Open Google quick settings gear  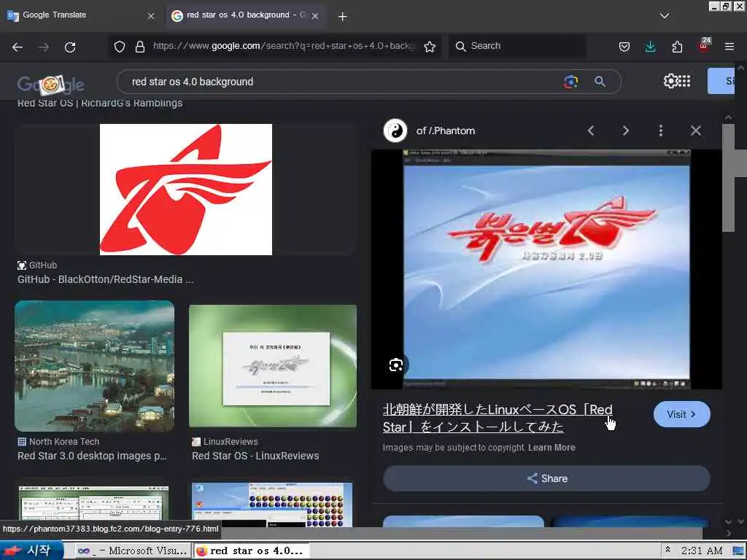(670, 81)
